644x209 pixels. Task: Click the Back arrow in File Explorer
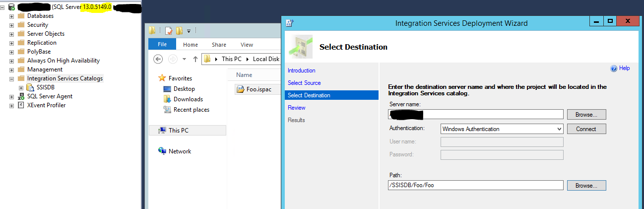[x=158, y=59]
